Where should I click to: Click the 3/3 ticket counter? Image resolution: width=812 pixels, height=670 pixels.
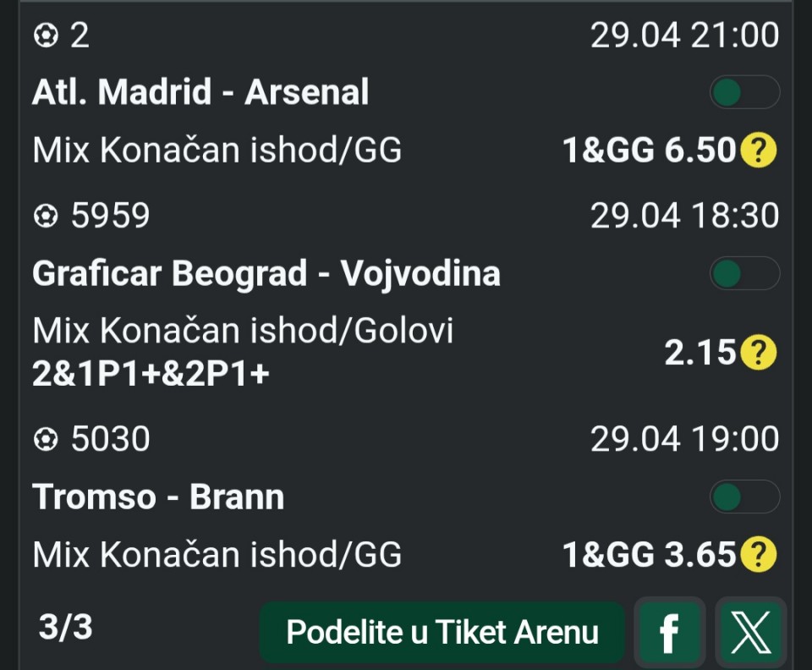[x=65, y=627]
